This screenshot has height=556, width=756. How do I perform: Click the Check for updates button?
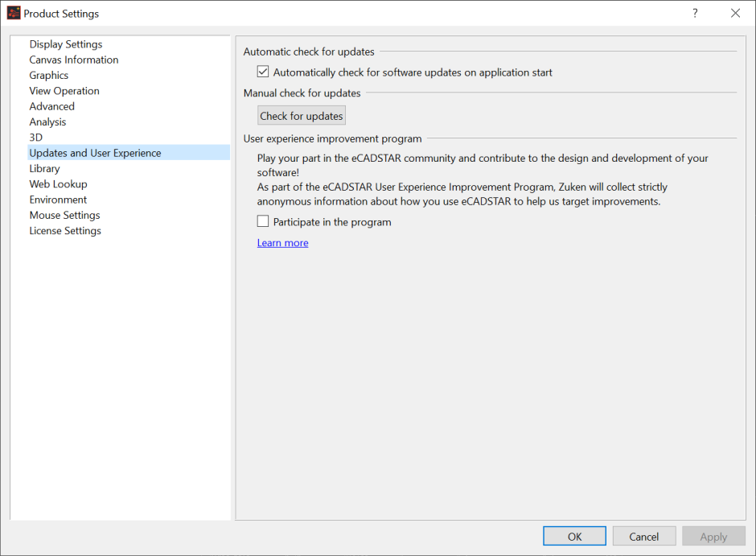tap(302, 116)
